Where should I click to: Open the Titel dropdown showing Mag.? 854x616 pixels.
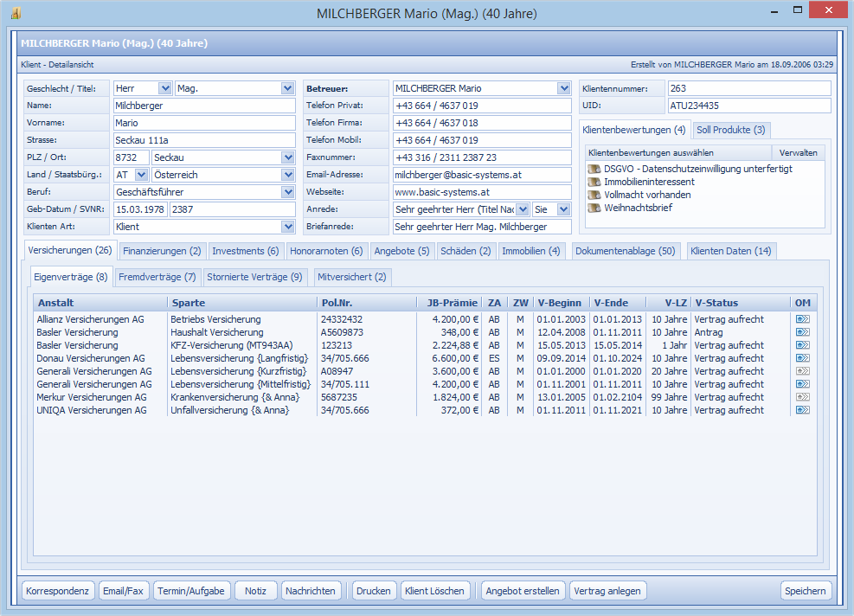point(287,88)
